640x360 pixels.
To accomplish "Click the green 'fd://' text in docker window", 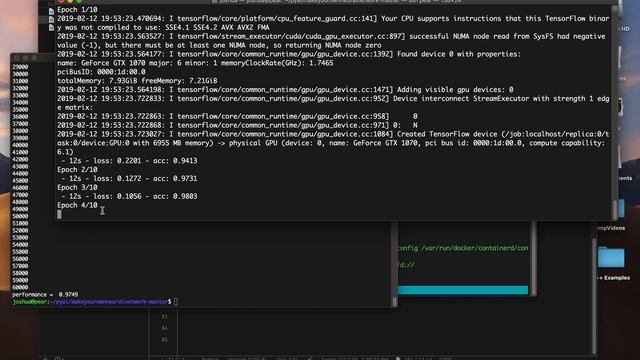I will coord(406,265).
